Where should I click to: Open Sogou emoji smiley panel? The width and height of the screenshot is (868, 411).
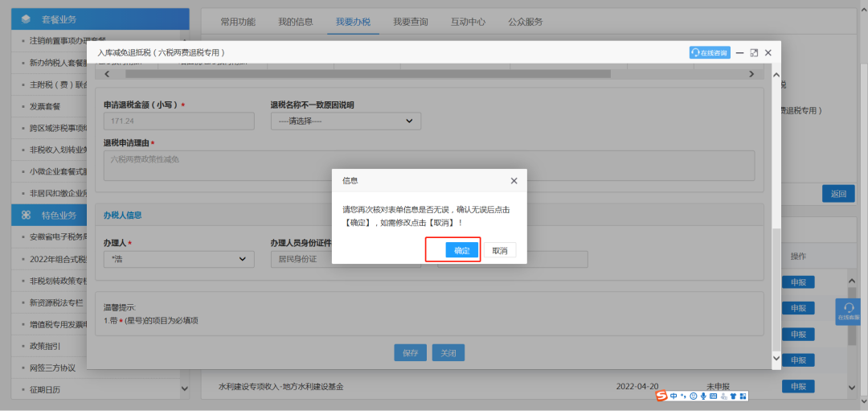[x=693, y=396]
